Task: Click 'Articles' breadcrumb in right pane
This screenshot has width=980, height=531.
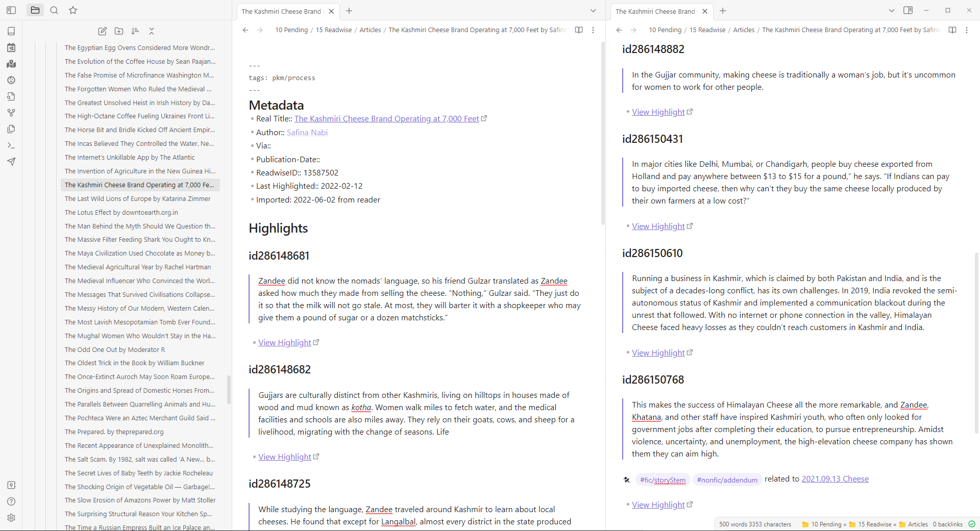Action: pos(744,30)
